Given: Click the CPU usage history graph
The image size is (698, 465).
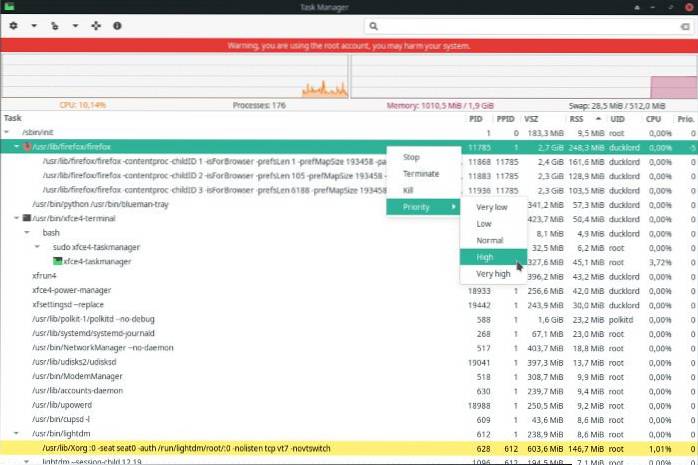Looking at the screenshot, I should (174, 76).
